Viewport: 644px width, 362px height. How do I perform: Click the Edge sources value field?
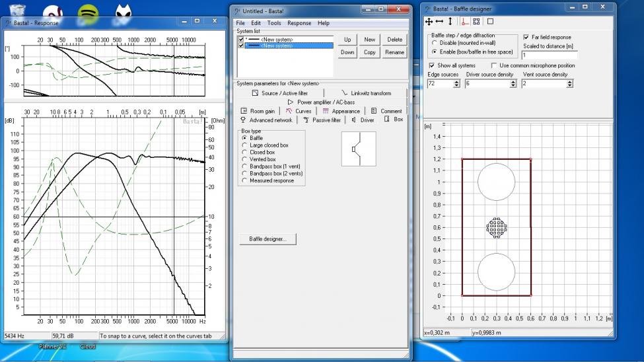[441, 83]
